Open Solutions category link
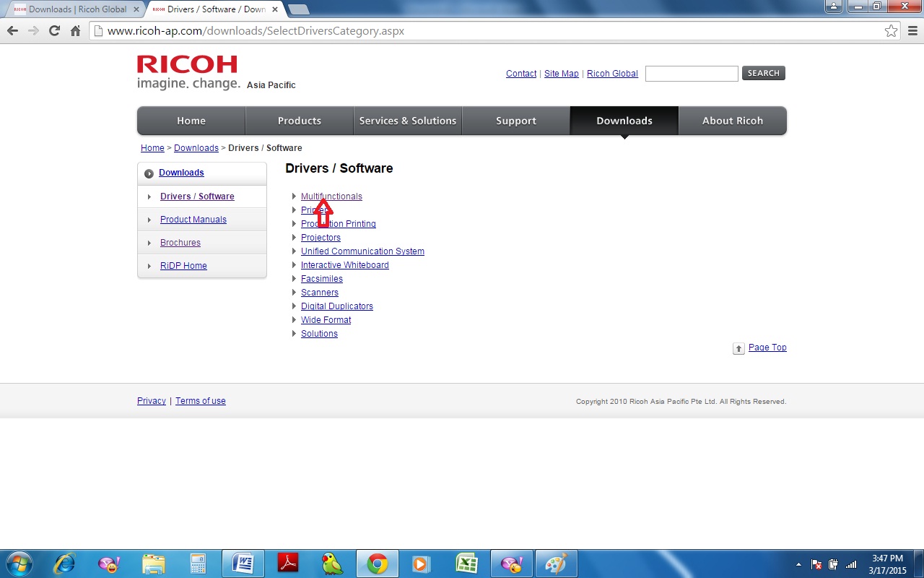The image size is (924, 578). [x=319, y=334]
